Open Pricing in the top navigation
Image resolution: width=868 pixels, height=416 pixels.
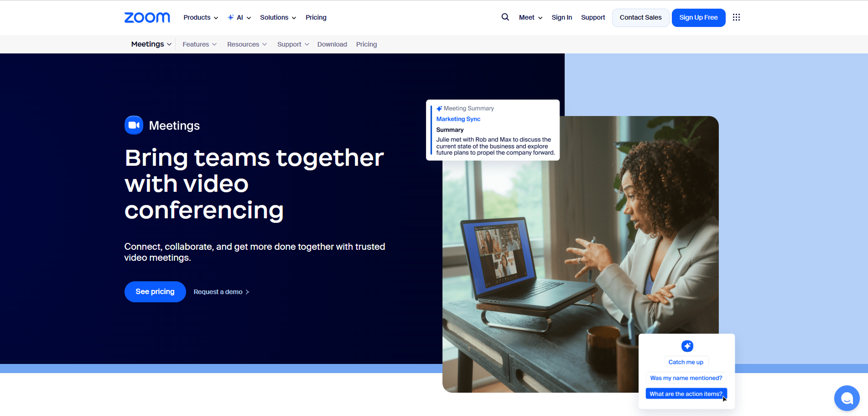[316, 17]
